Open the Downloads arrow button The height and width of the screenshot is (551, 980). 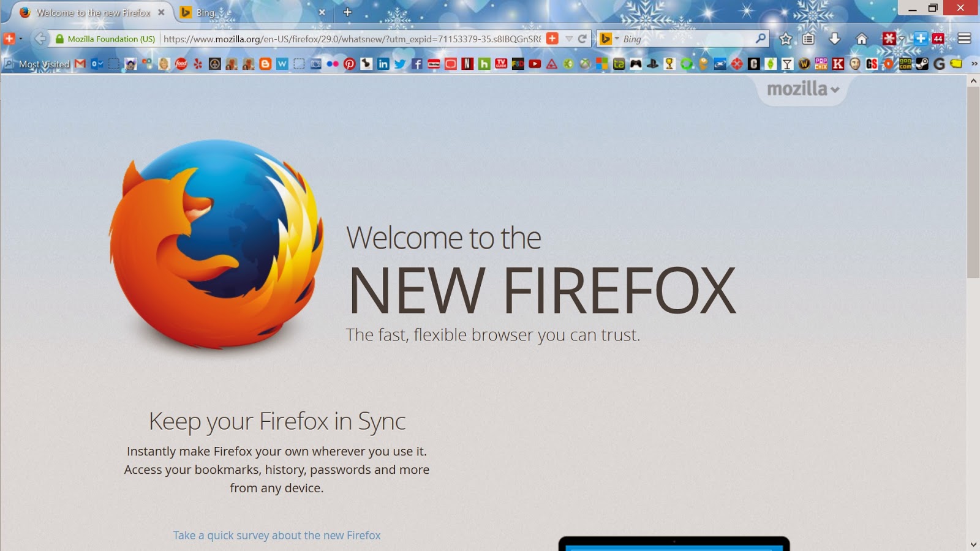(835, 39)
